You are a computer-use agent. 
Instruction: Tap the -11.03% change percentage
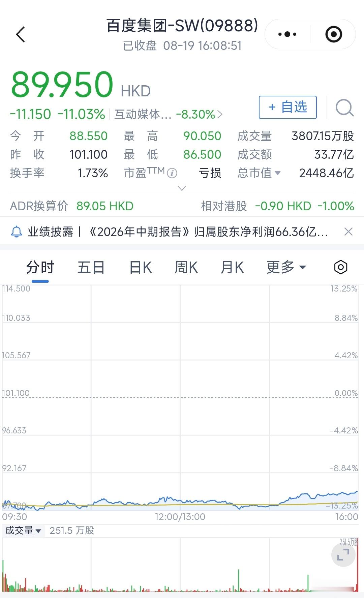tap(81, 114)
